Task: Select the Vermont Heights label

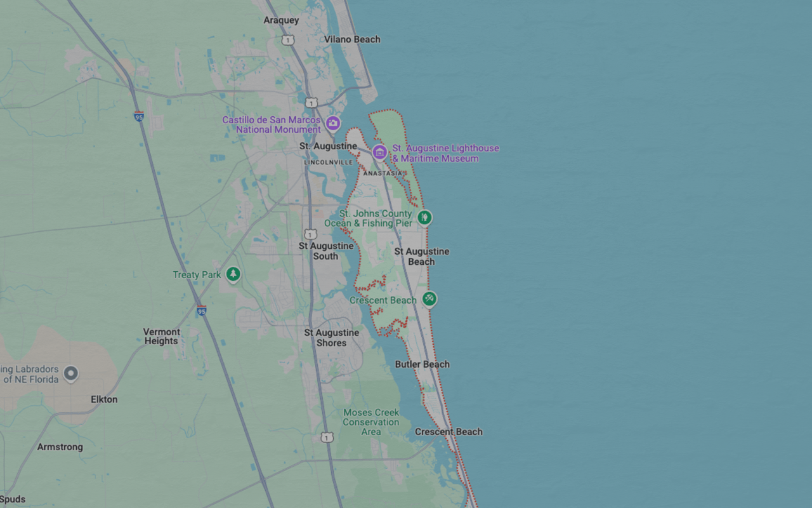Action: pos(162,337)
